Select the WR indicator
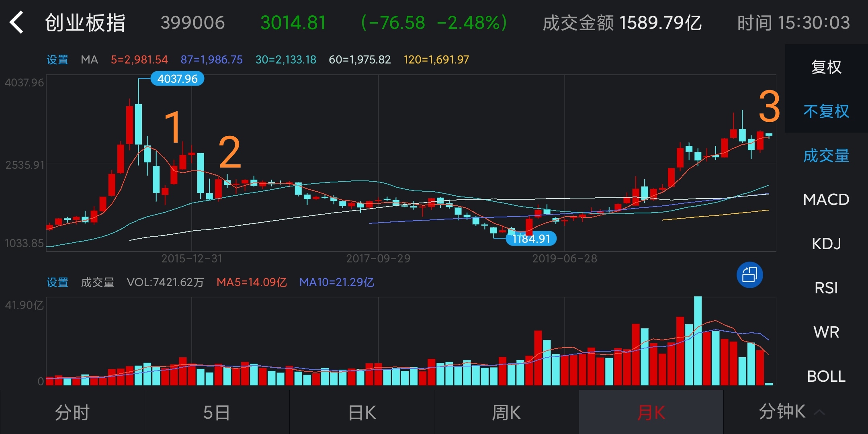 [826, 332]
